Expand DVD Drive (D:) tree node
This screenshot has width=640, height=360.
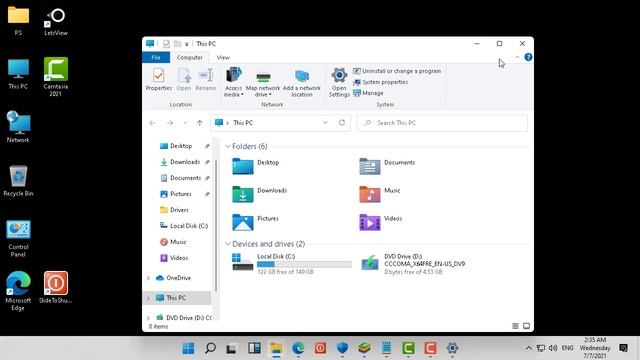(x=148, y=318)
